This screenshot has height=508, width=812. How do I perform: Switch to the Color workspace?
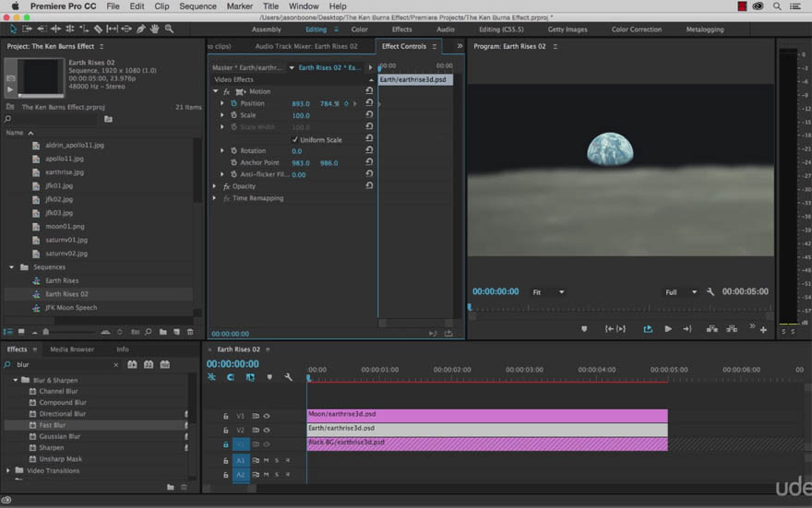[x=359, y=30]
